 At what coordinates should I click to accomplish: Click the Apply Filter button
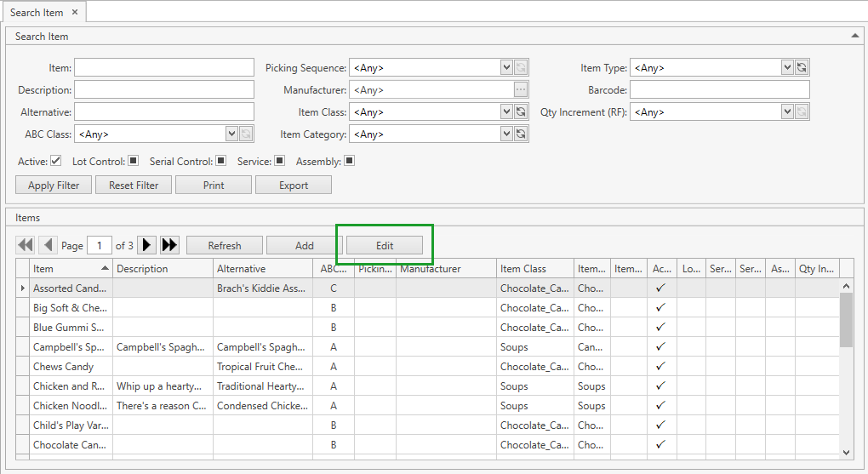pyautogui.click(x=54, y=186)
